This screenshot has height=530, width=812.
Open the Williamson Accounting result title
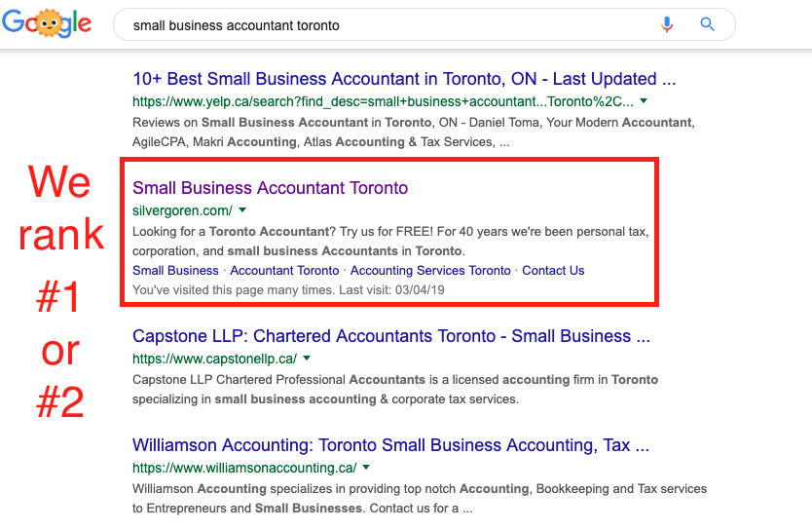(x=390, y=445)
